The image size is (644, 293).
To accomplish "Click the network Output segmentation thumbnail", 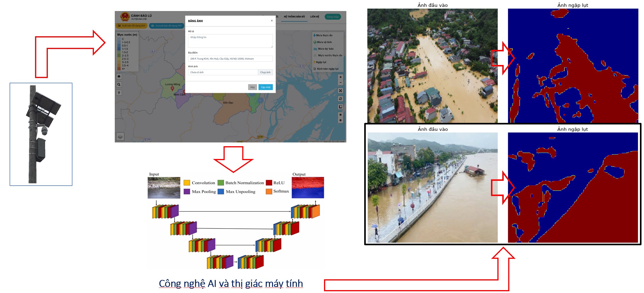I will coord(308,188).
